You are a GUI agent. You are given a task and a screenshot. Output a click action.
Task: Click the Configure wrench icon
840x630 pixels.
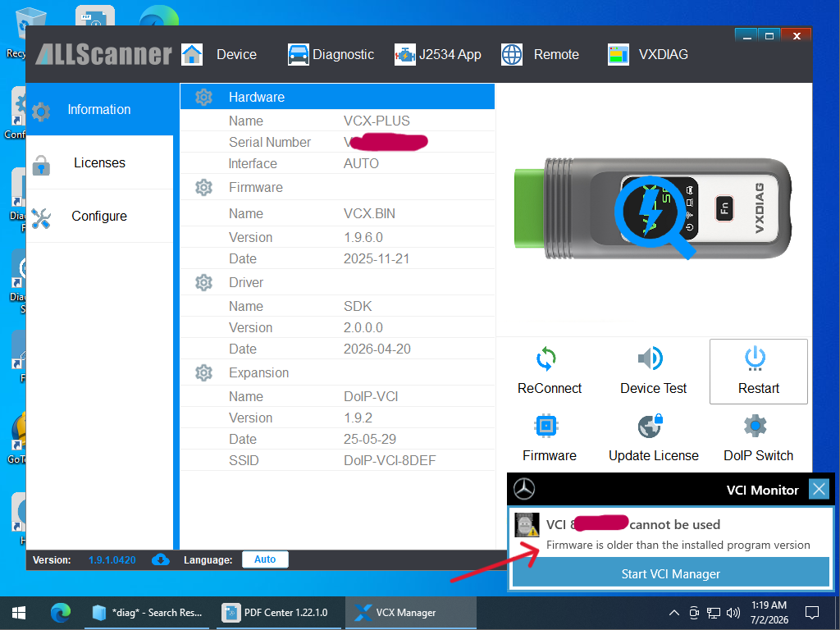[x=41, y=218]
